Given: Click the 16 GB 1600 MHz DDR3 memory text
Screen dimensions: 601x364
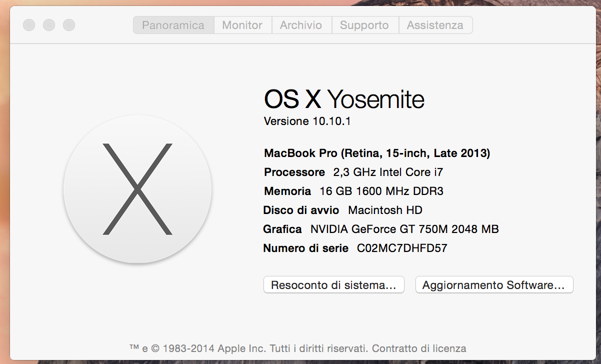Looking at the screenshot, I should (381, 191).
